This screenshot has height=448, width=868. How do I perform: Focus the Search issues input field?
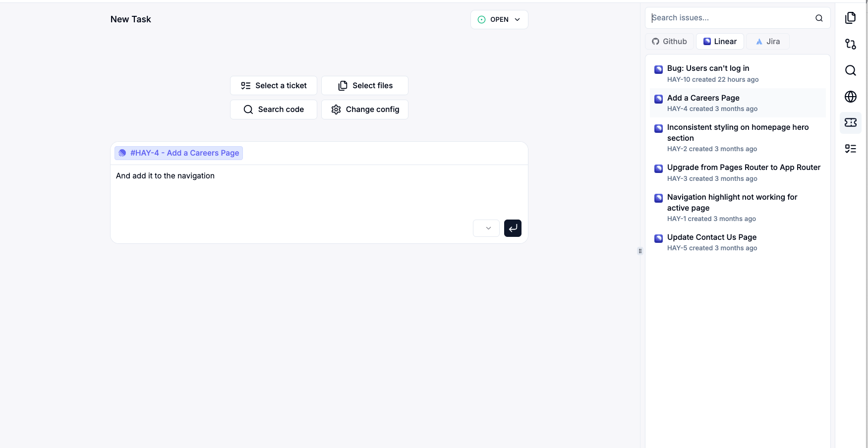tap(729, 18)
